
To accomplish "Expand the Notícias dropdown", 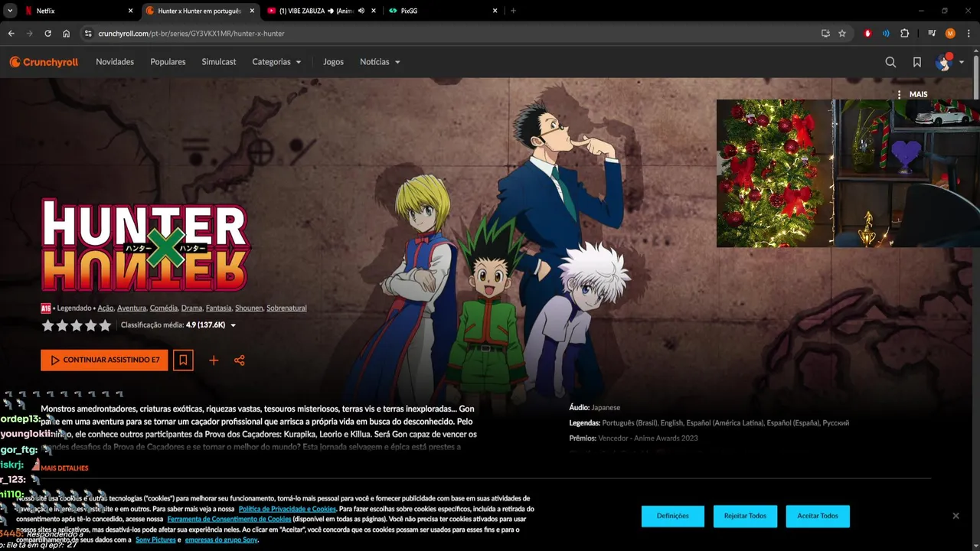I will 380,62.
